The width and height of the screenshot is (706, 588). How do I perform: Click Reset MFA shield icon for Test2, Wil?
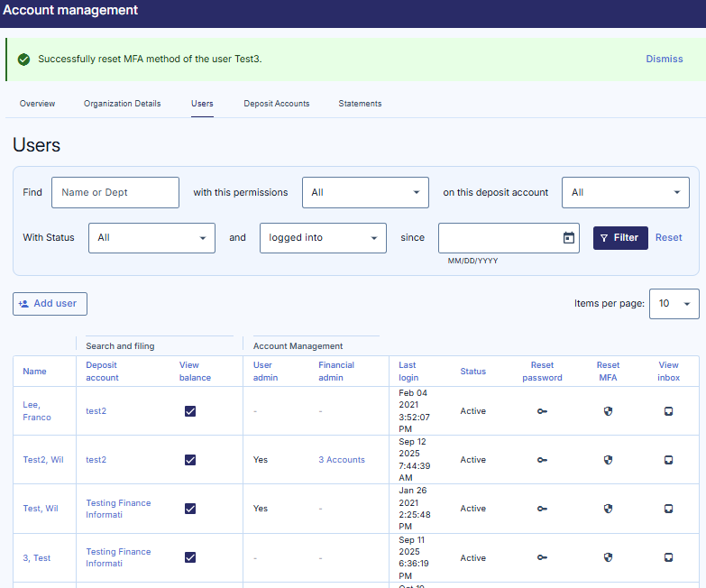(608, 460)
